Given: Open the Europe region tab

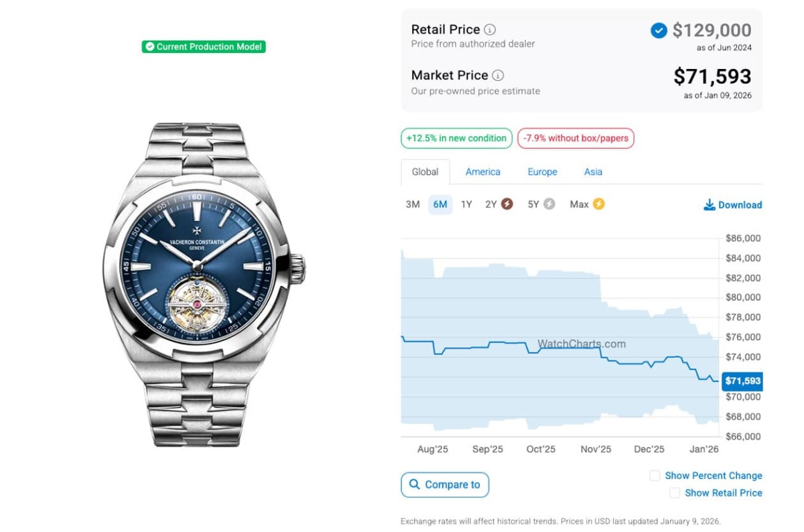Looking at the screenshot, I should pos(542,172).
